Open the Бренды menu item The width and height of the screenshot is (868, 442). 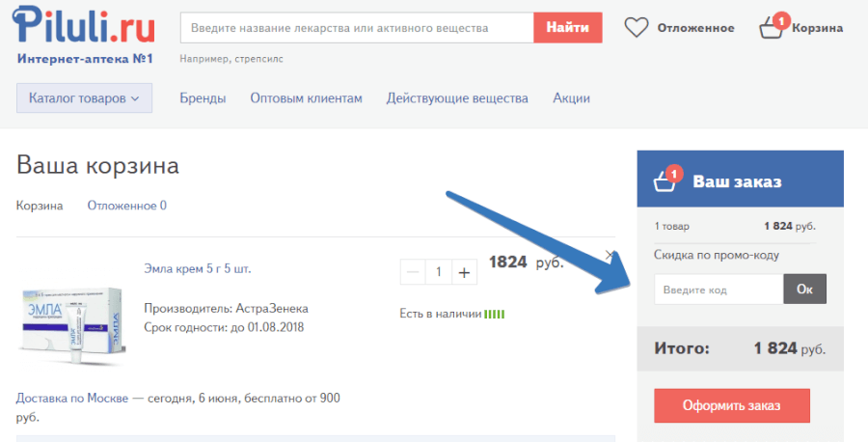point(203,98)
